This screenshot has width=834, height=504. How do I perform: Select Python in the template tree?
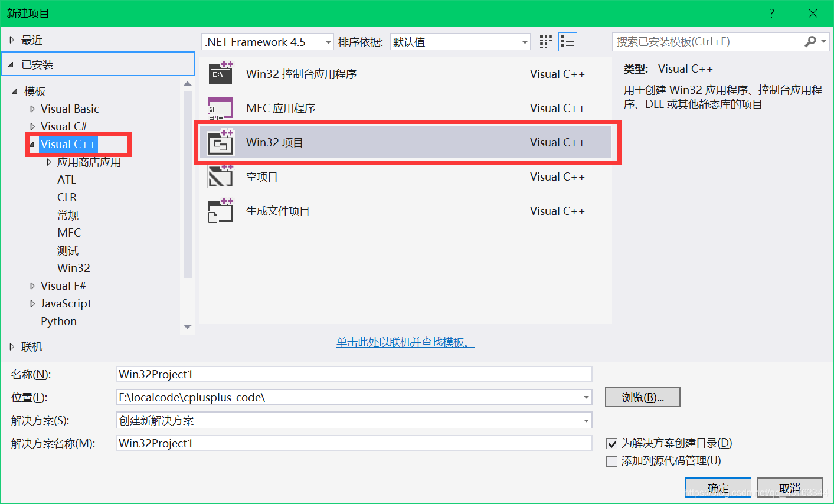58,321
